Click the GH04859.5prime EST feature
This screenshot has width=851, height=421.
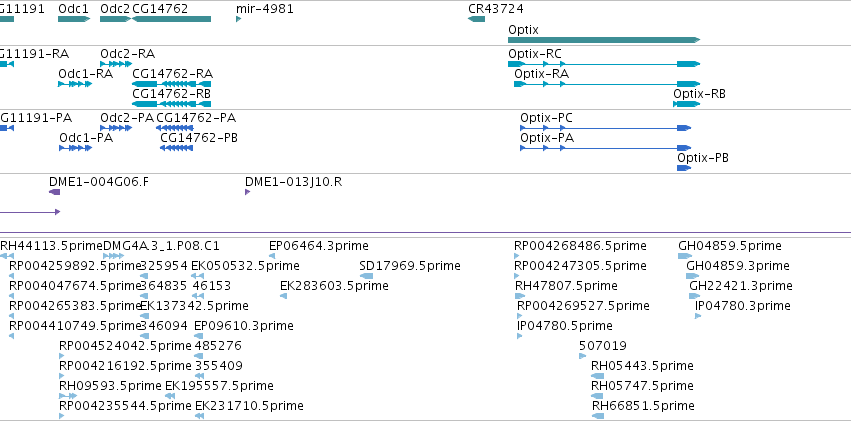tap(685, 256)
